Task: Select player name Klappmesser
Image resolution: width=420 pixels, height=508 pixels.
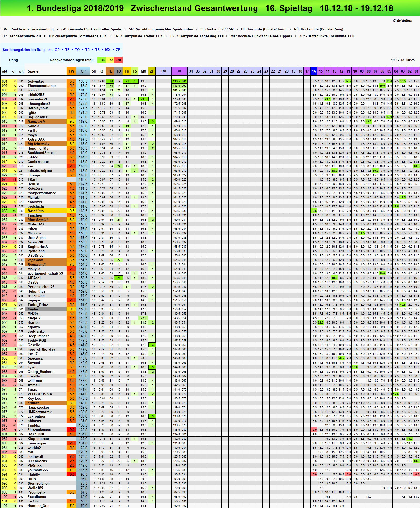Action: [38, 439]
